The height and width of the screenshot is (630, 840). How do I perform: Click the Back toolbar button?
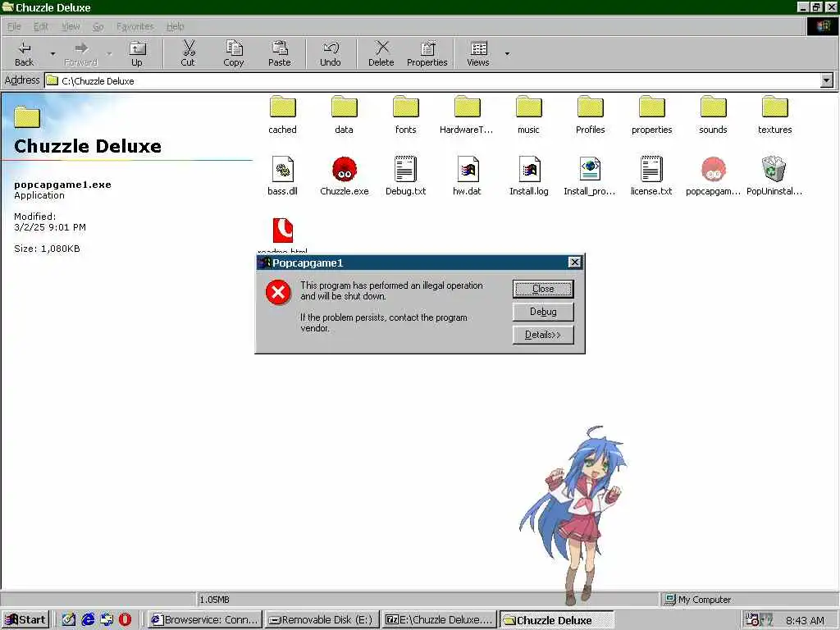[24, 53]
